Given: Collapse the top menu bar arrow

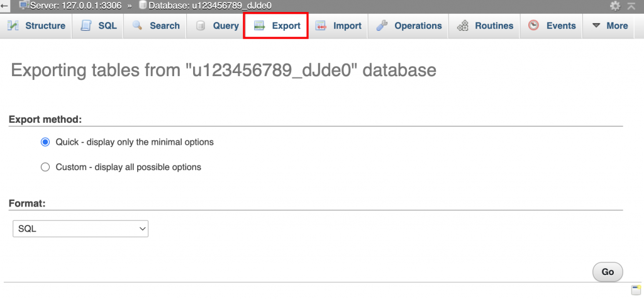Looking at the screenshot, I should [631, 6].
